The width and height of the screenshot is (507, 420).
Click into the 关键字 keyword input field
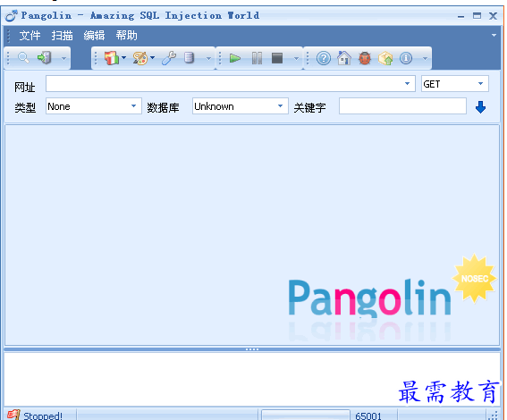(x=402, y=106)
